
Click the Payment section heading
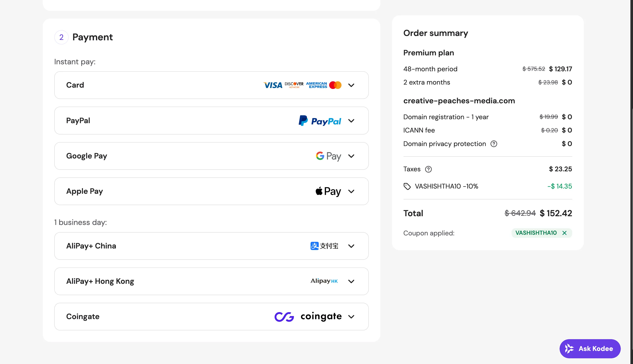[x=92, y=37]
